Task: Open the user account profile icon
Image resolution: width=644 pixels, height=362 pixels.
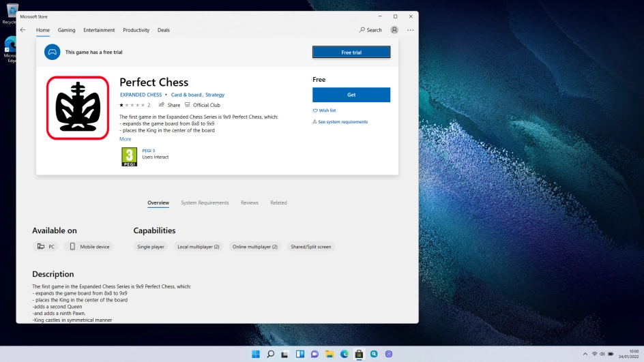Action: coord(394,30)
